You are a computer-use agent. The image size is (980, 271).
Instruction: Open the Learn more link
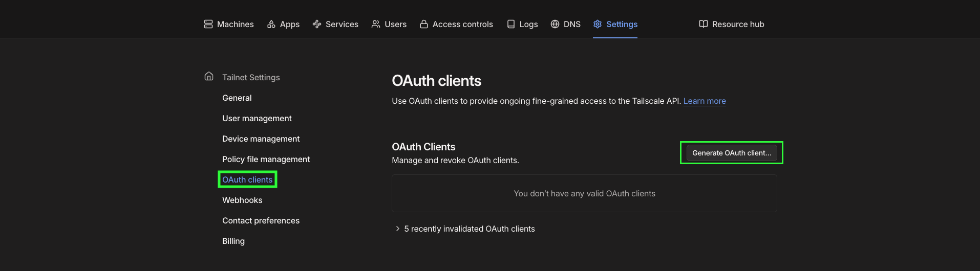point(705,101)
